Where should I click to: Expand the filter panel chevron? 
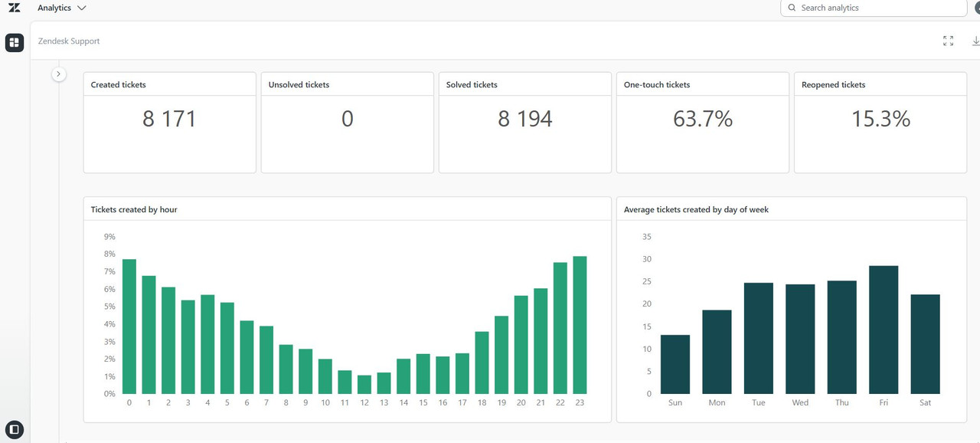click(59, 74)
